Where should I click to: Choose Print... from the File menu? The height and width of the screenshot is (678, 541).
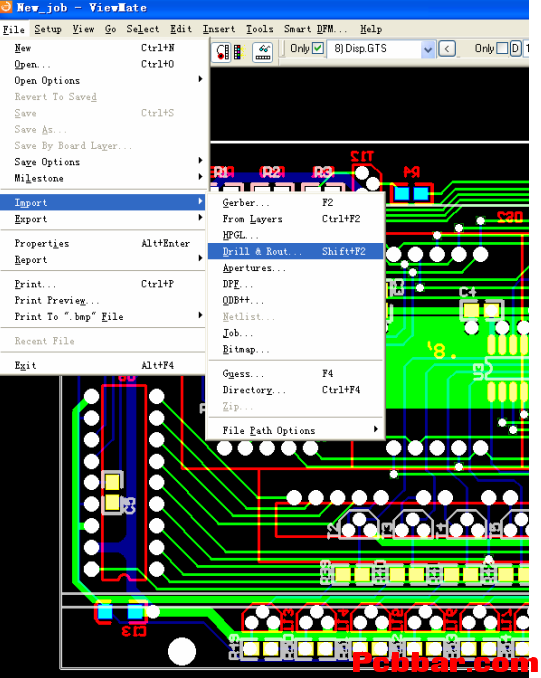[102, 284]
